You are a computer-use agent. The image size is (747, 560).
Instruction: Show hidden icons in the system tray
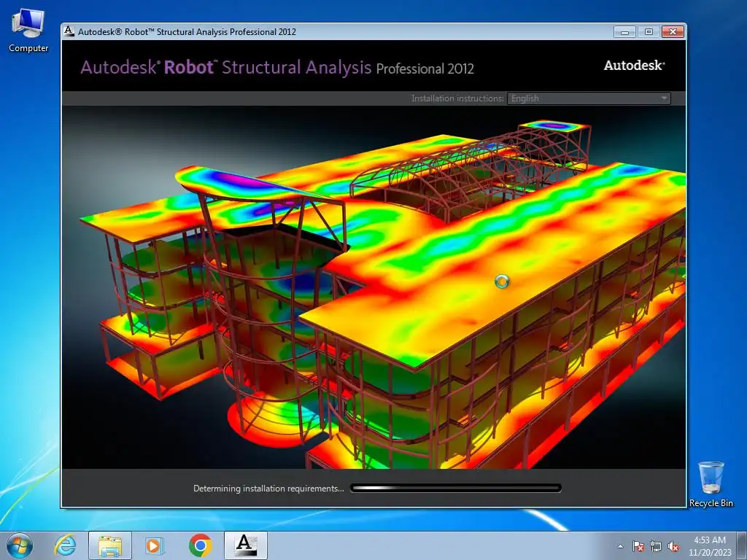pos(620,546)
